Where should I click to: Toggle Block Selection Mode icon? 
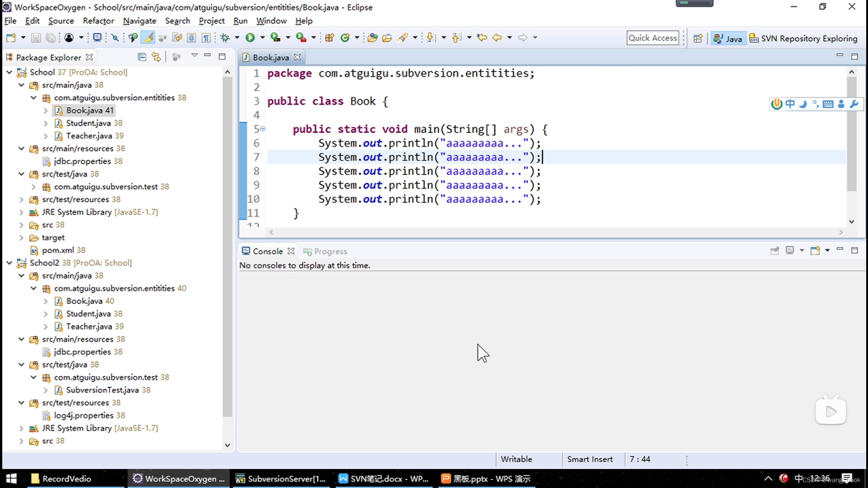tap(191, 38)
